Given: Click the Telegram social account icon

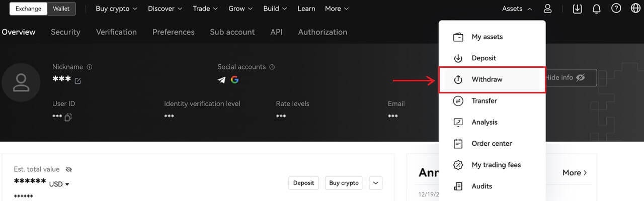Looking at the screenshot, I should (x=221, y=80).
